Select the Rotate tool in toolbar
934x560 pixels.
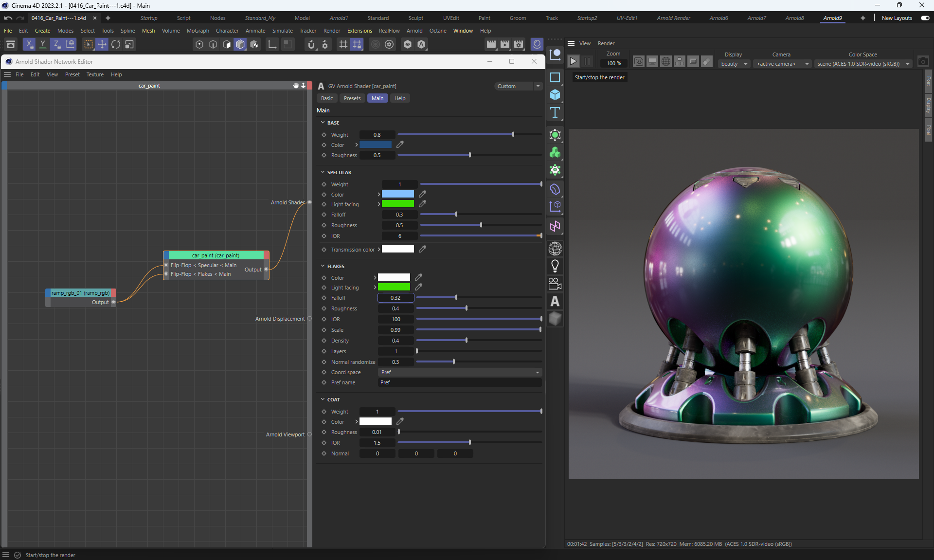(116, 44)
